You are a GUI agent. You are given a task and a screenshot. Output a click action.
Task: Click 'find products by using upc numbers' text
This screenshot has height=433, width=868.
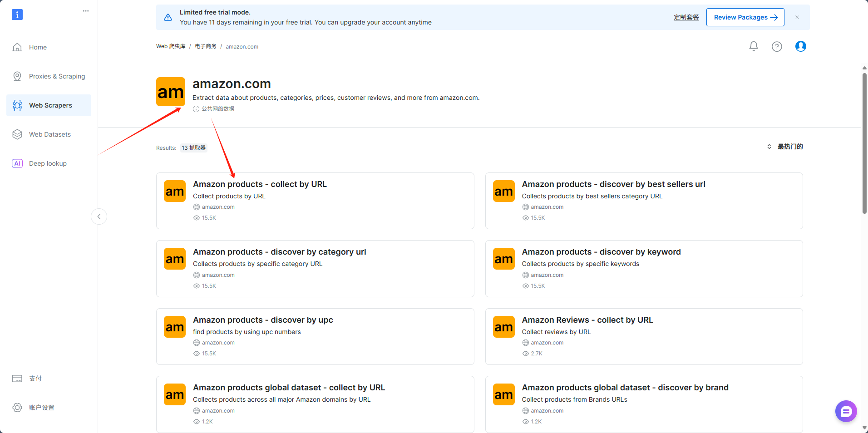point(247,332)
